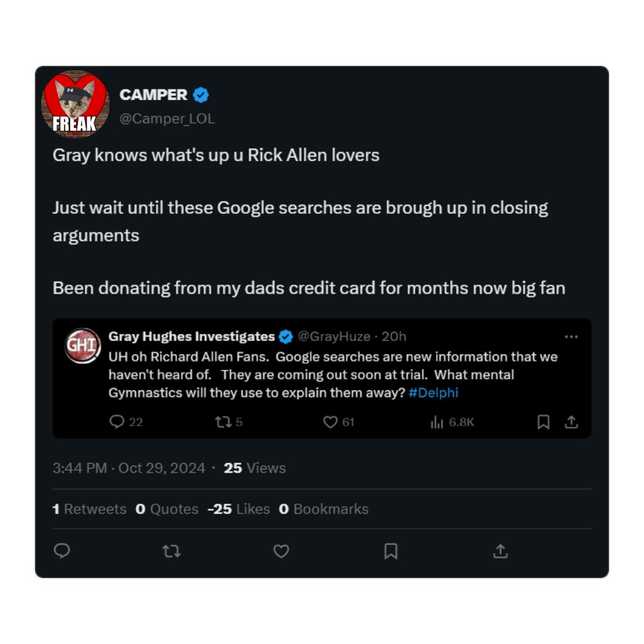Reply to CAMPER's tweet
This screenshot has height=644, width=644.
[x=61, y=551]
